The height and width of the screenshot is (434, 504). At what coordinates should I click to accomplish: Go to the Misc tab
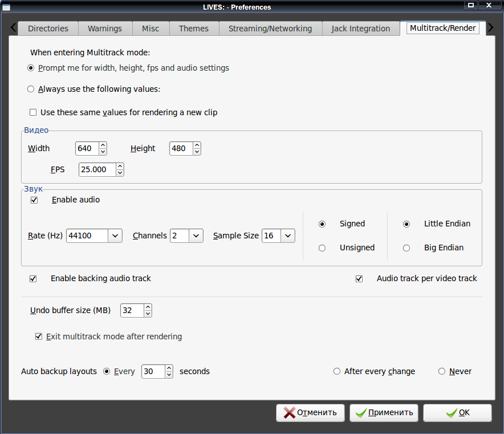point(151,29)
